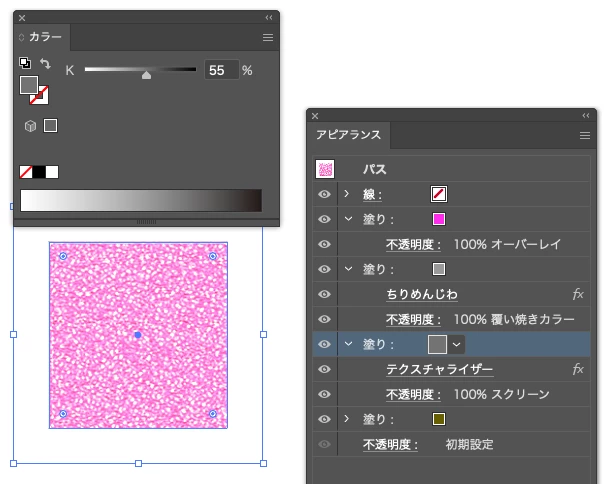Collapse the magenta 塗り fill row
This screenshot has height=484, width=607.
click(x=348, y=219)
